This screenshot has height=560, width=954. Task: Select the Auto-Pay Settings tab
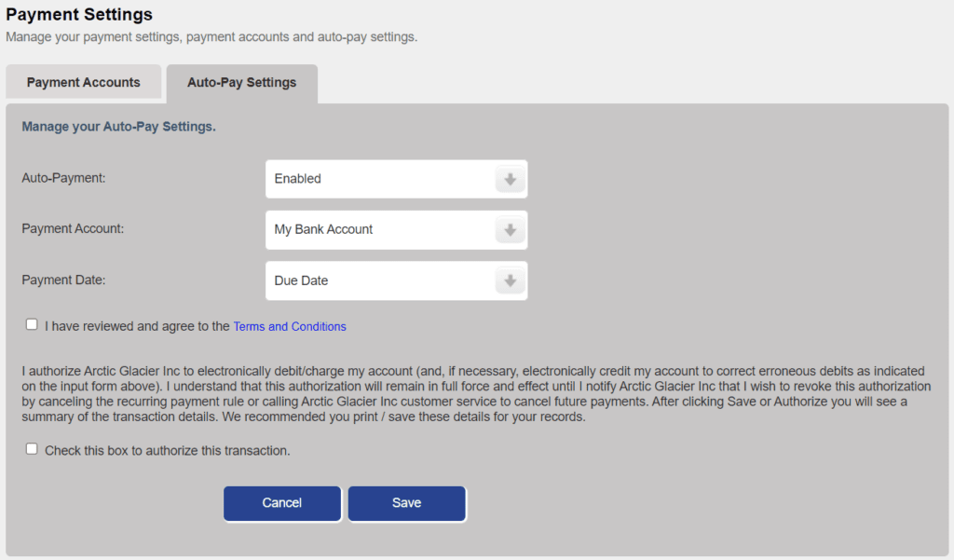click(241, 83)
